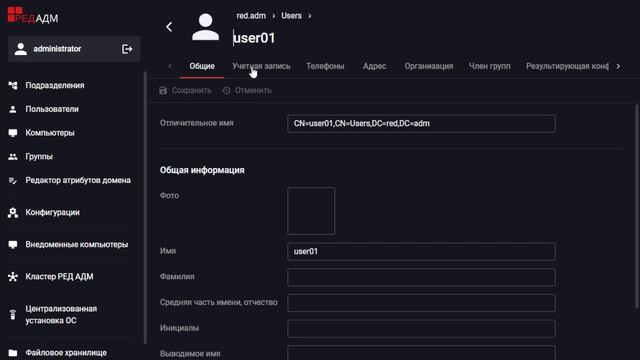Click the Отличительное имя field

click(x=421, y=124)
